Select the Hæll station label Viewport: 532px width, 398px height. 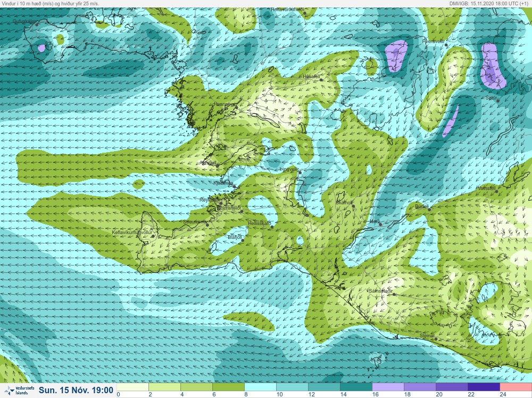pyautogui.click(x=375, y=221)
